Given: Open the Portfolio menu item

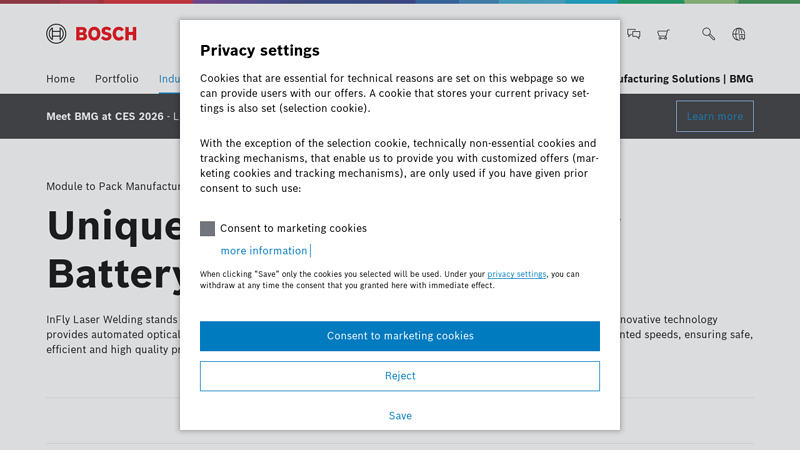Looking at the screenshot, I should (117, 79).
